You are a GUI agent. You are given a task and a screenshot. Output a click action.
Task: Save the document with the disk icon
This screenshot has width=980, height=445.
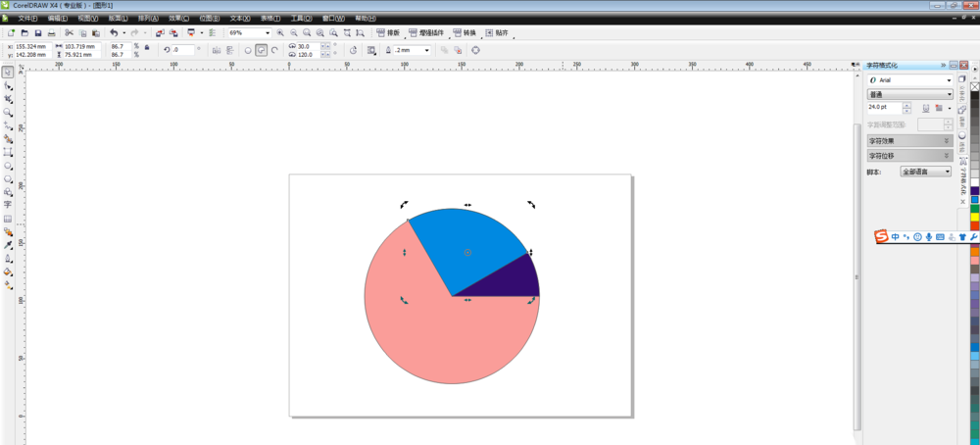pos(38,32)
